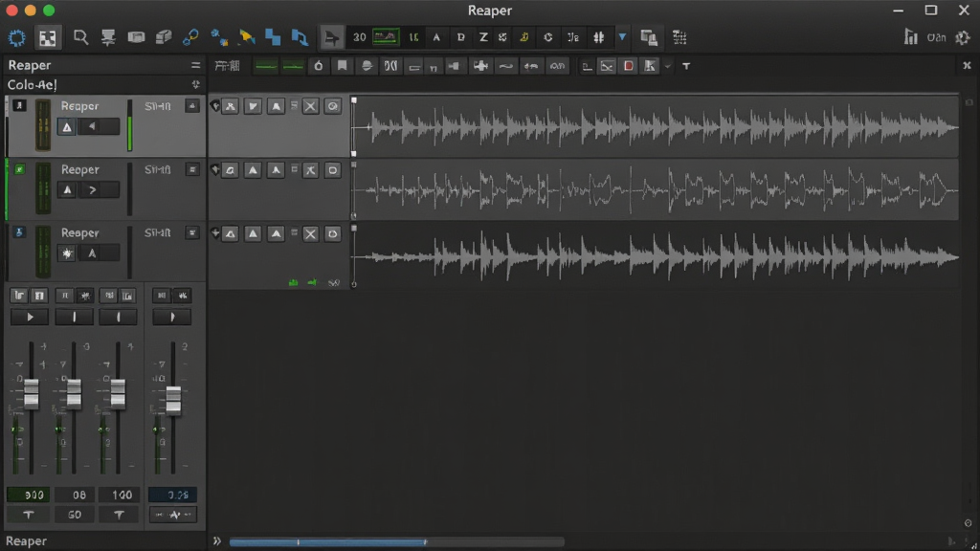
Task: Click the blue chain link icon
Action: 190,37
